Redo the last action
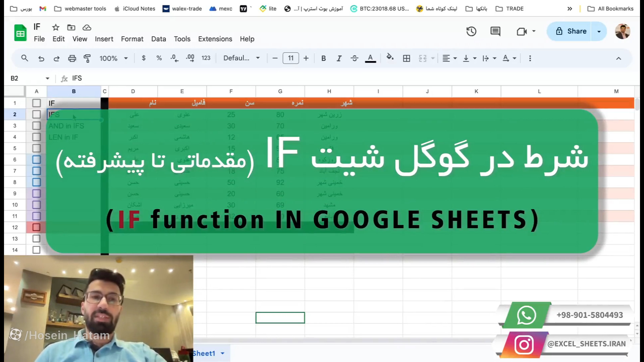This screenshot has height=362, width=644. (56, 58)
